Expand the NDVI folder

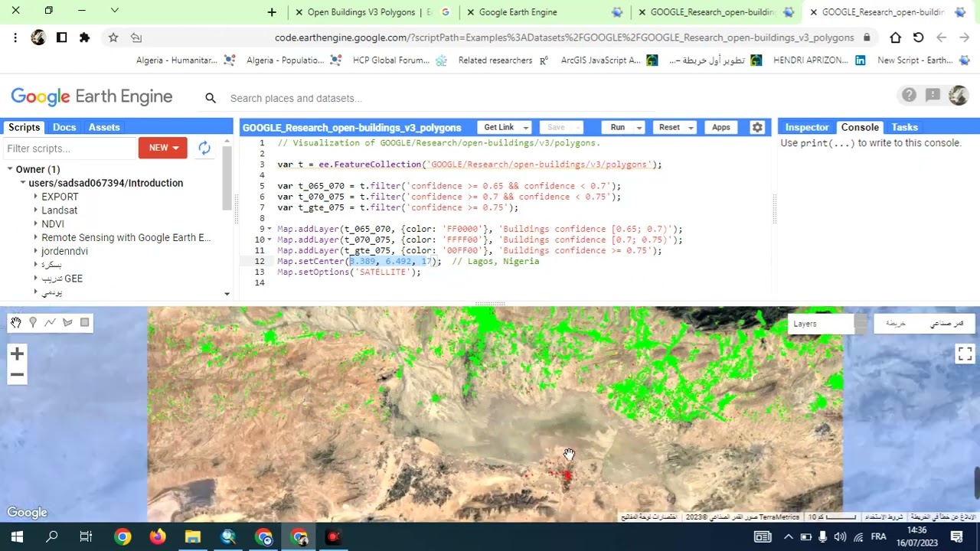pos(35,224)
